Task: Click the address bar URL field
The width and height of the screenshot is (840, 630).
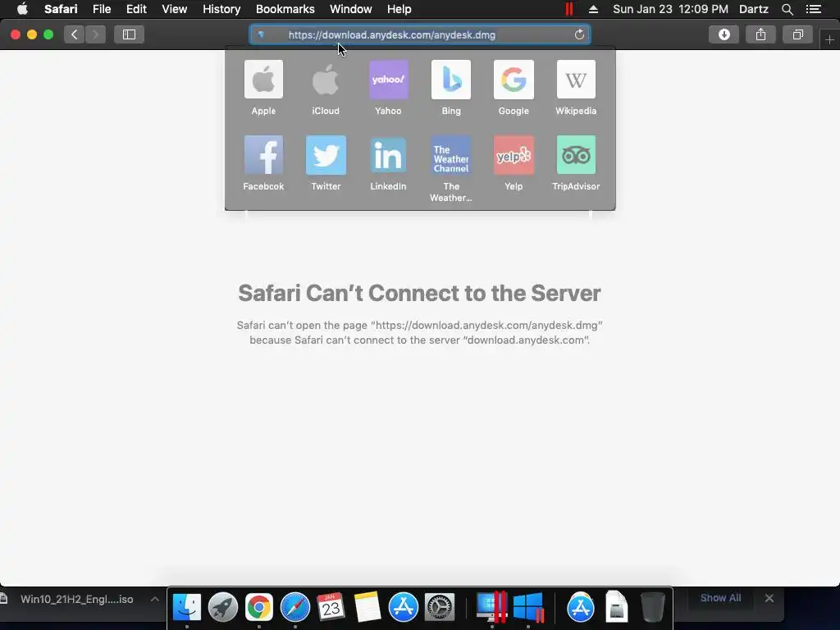Action: point(420,34)
